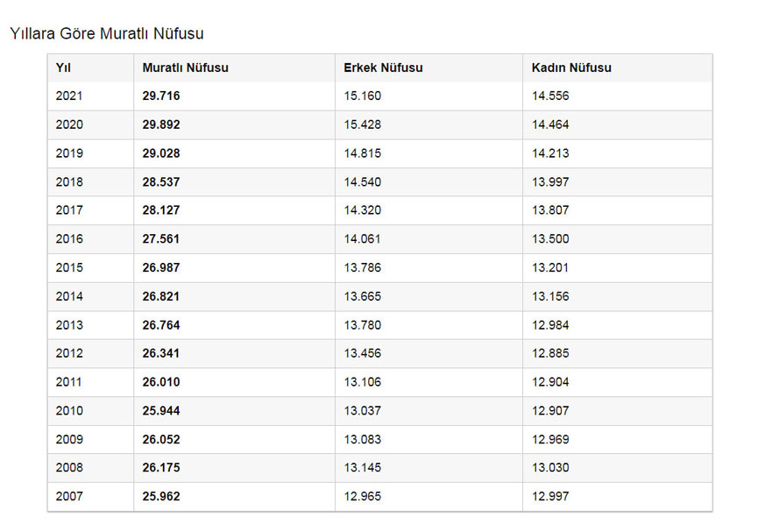The image size is (758, 532).
Task: Select the 2013 row year cell
Action: click(69, 325)
